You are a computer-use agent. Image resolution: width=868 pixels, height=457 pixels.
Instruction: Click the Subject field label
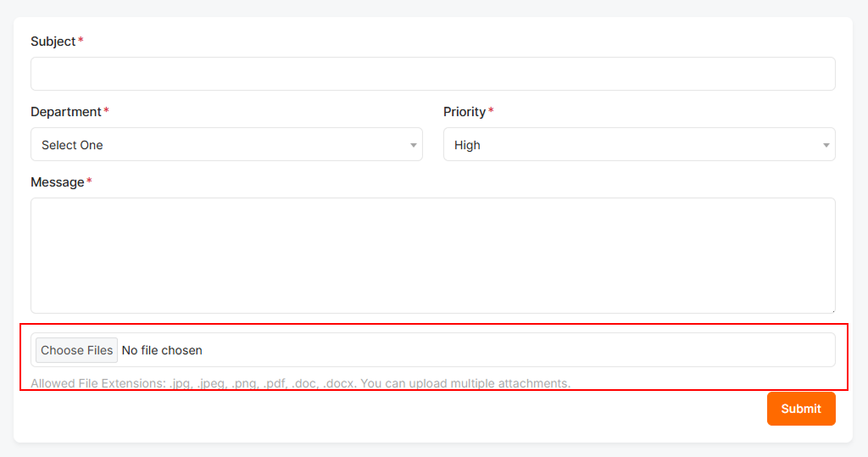click(x=53, y=42)
